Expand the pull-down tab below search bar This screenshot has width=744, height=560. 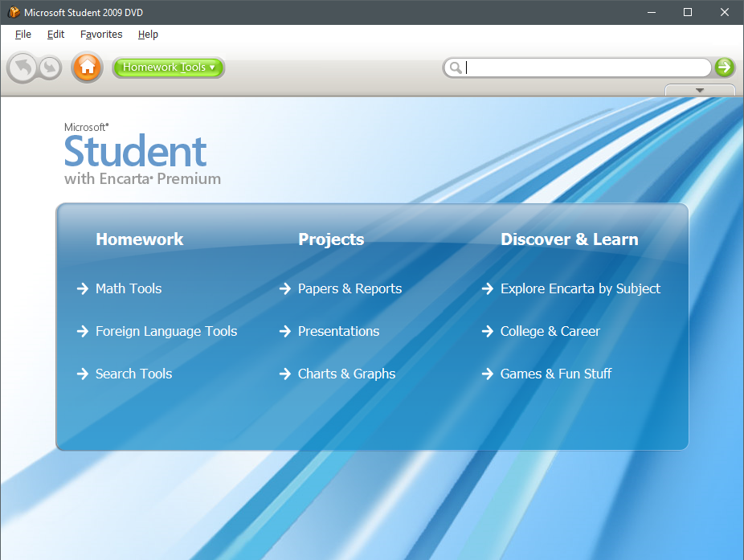(x=699, y=90)
